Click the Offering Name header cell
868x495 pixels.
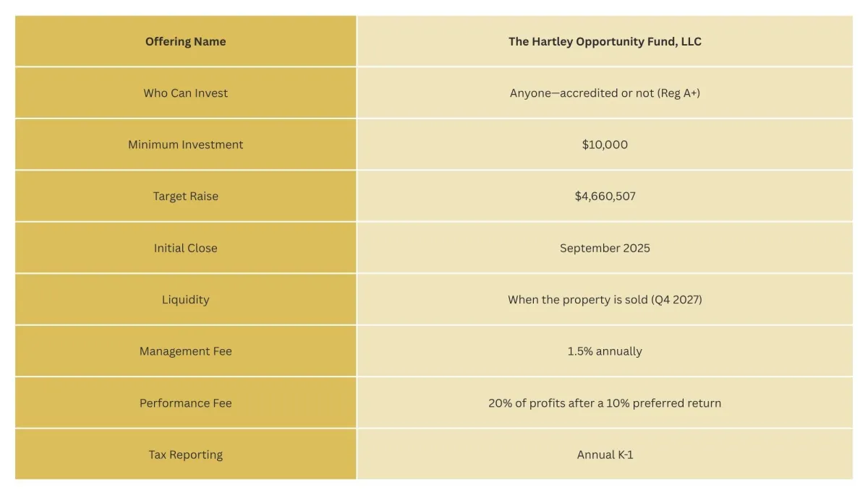[185, 41]
